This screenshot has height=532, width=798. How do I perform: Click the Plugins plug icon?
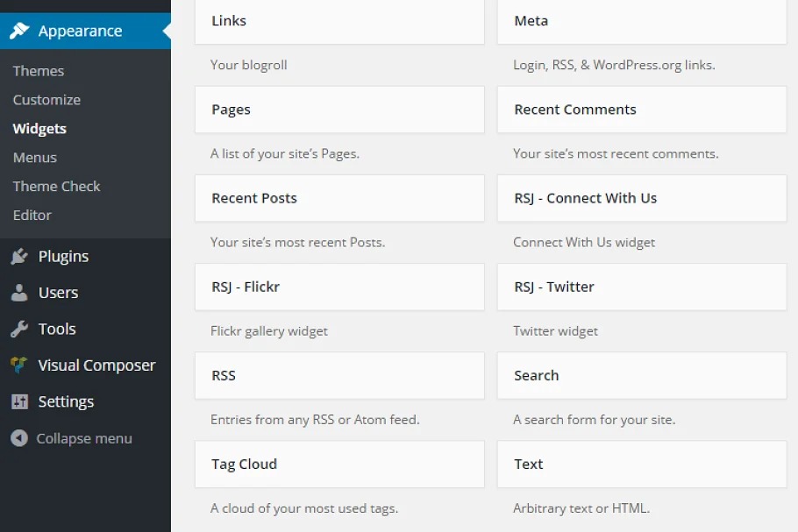pyautogui.click(x=19, y=257)
